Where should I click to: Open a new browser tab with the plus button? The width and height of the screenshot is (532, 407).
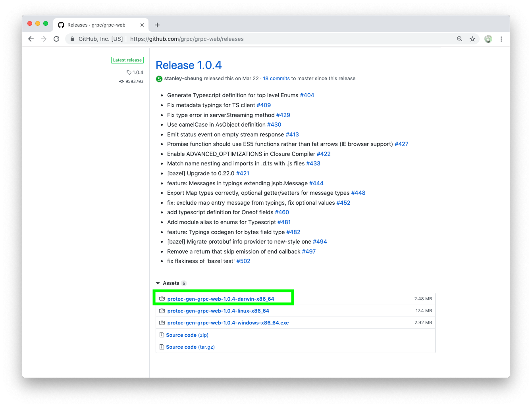[x=157, y=25]
